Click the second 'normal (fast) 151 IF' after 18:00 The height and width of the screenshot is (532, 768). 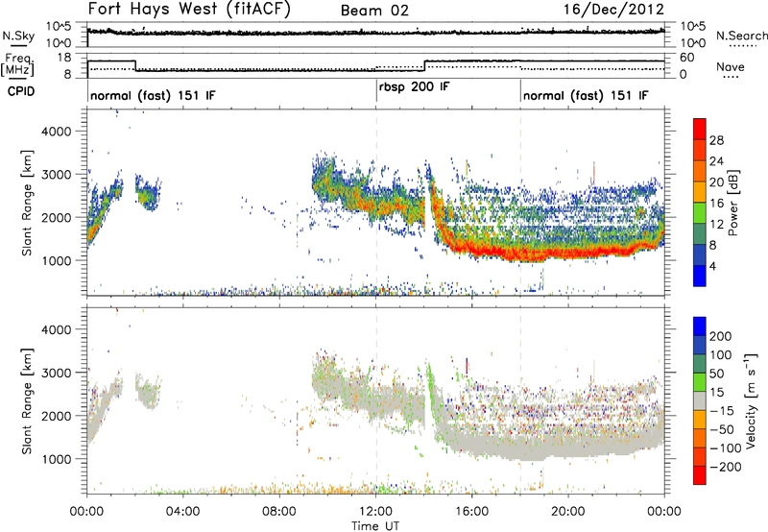[x=586, y=95]
